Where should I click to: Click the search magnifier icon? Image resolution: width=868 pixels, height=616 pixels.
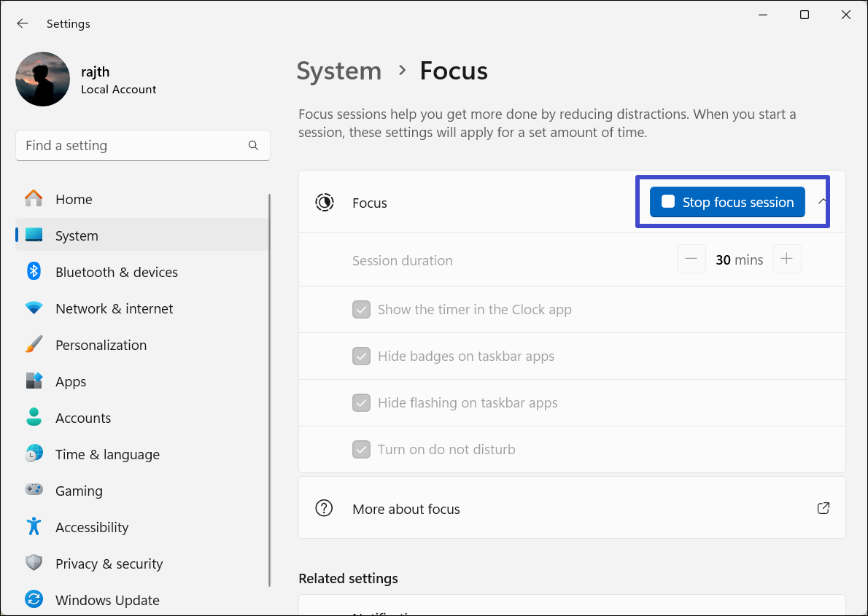pos(253,146)
